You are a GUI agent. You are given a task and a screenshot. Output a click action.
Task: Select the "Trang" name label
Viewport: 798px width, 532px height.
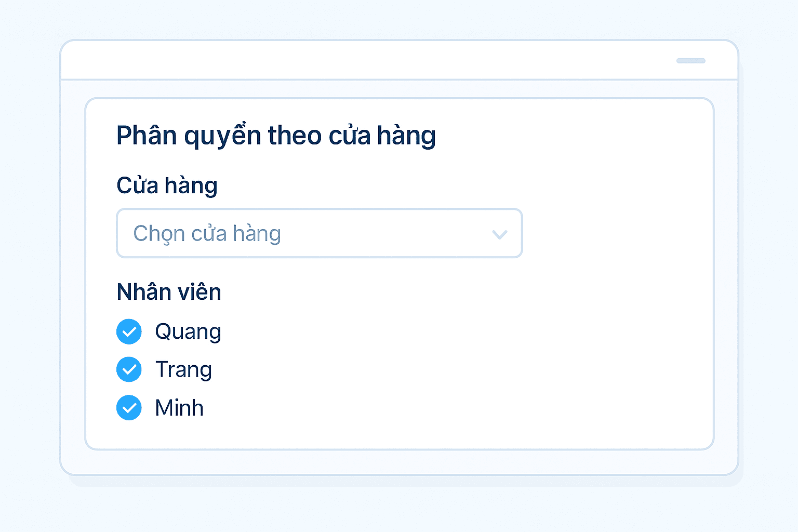pos(183,369)
